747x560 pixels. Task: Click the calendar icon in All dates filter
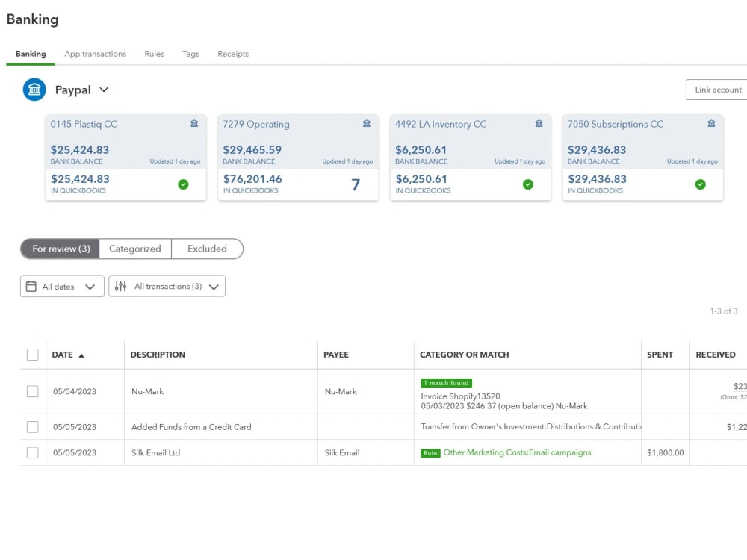click(x=31, y=286)
